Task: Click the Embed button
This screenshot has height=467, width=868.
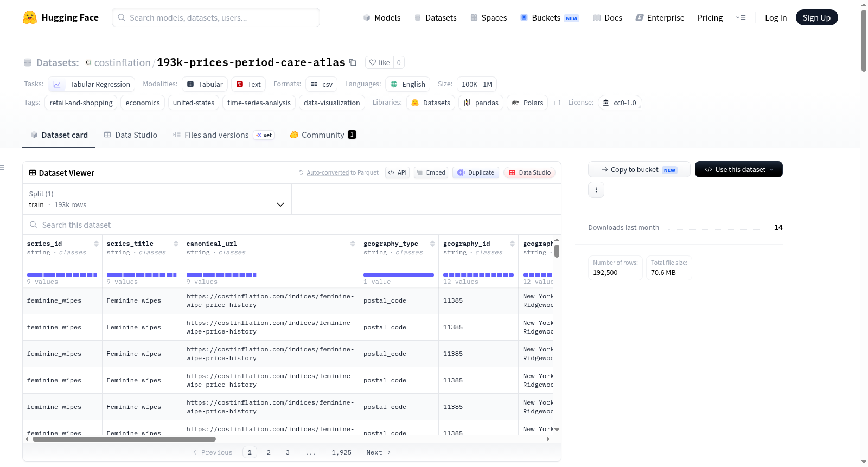Action: [431, 172]
